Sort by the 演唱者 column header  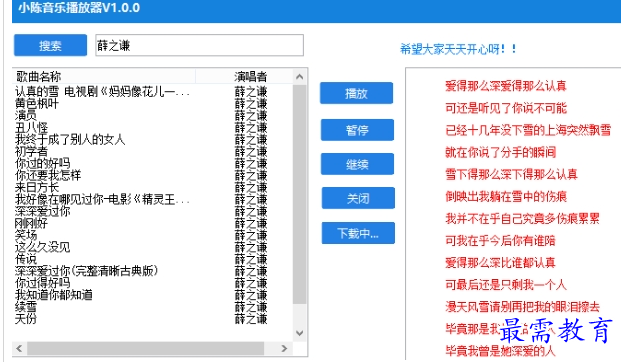tap(250, 76)
